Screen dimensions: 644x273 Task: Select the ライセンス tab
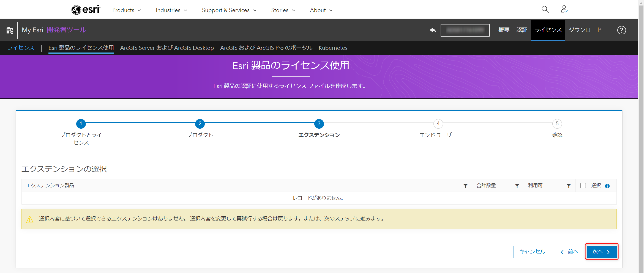tap(548, 30)
